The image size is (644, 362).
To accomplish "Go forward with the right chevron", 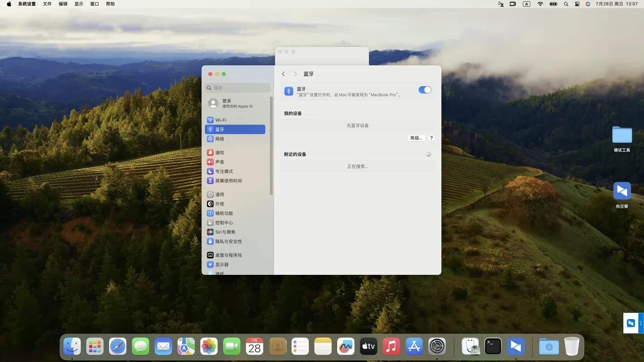I will pyautogui.click(x=295, y=74).
